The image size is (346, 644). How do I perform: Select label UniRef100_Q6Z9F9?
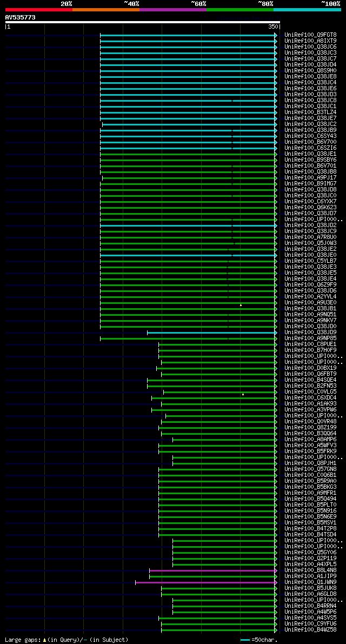coord(310,285)
